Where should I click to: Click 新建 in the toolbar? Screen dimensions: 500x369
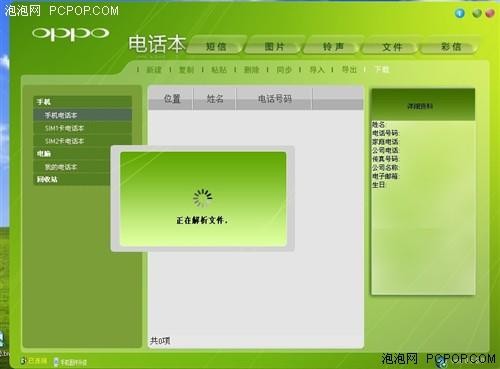tap(154, 70)
